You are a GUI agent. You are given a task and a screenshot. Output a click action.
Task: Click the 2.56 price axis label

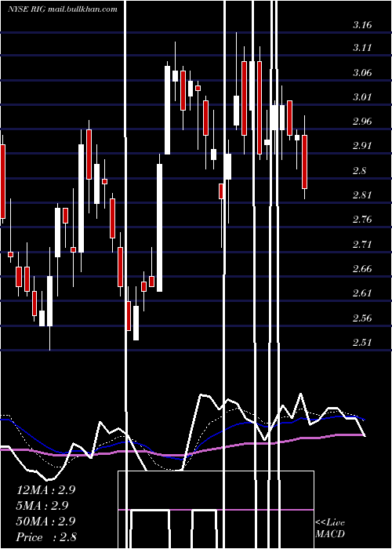pyautogui.click(x=362, y=318)
